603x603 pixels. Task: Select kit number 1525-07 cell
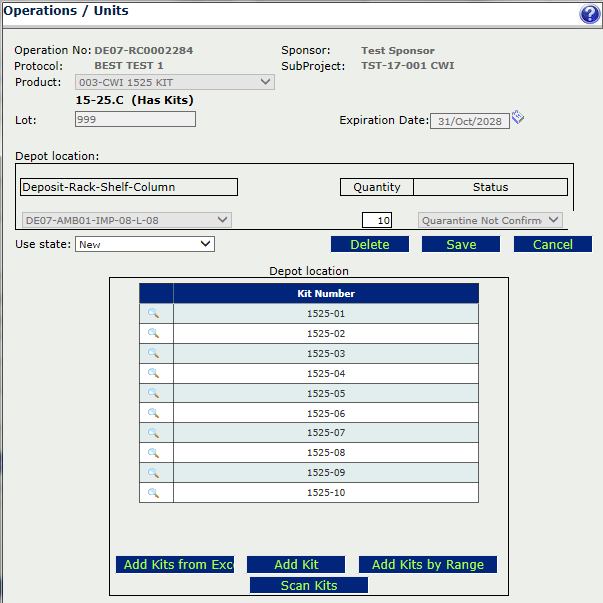tap(326, 433)
